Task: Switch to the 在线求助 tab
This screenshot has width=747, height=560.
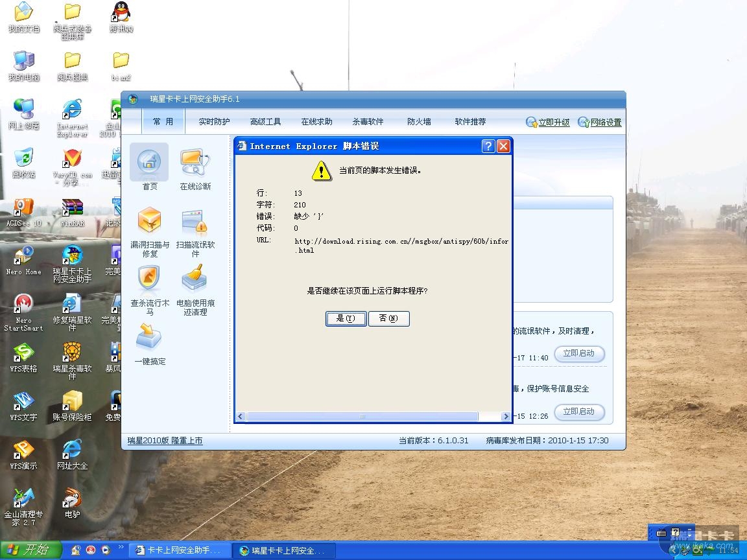Action: (316, 122)
